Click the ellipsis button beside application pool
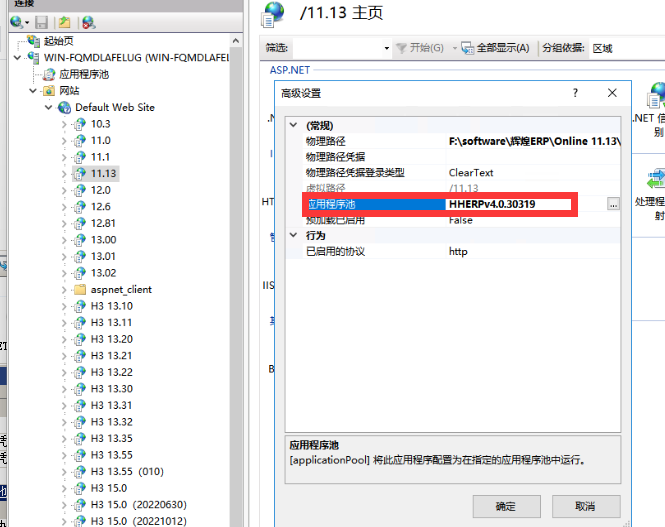The height and width of the screenshot is (527, 665). point(612,204)
